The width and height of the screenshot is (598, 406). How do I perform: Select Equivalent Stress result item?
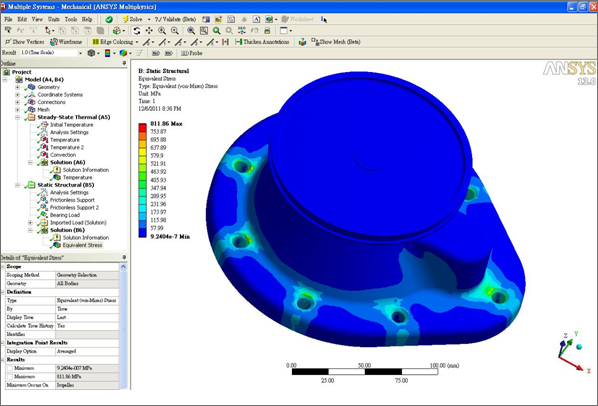[x=82, y=245]
